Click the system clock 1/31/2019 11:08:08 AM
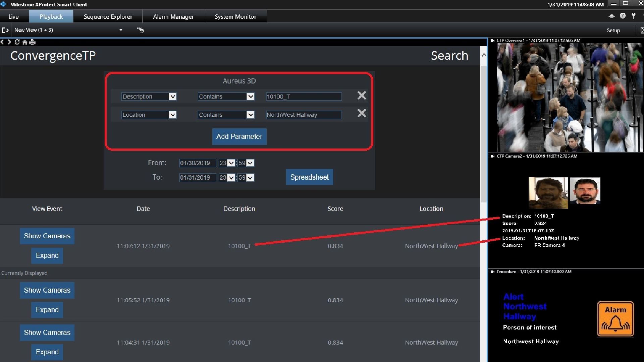This screenshot has height=362, width=644. coord(576,4)
